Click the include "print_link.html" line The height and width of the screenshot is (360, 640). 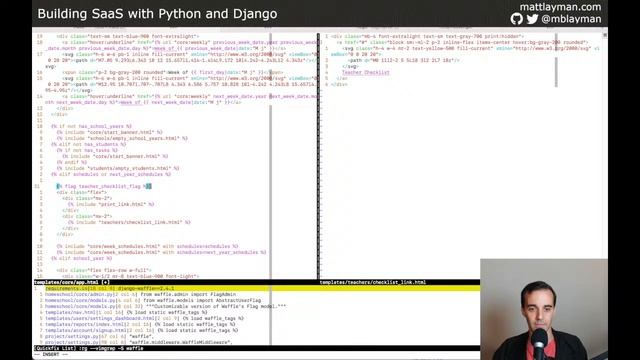[111, 204]
